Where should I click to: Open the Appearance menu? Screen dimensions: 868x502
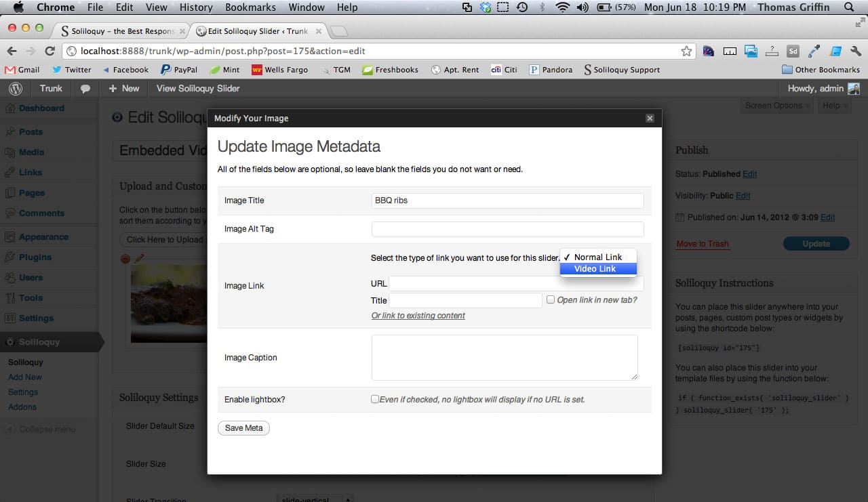(43, 237)
